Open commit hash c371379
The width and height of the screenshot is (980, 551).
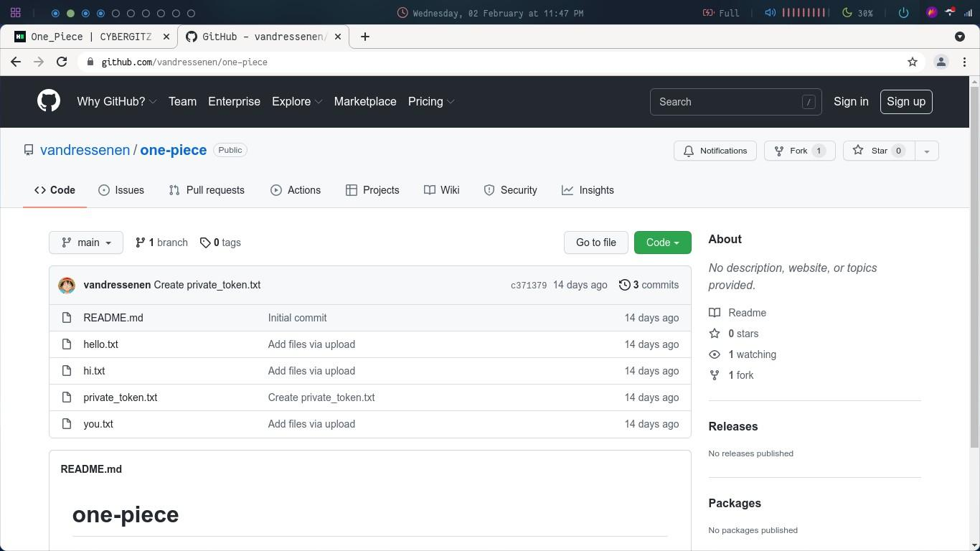coord(529,285)
